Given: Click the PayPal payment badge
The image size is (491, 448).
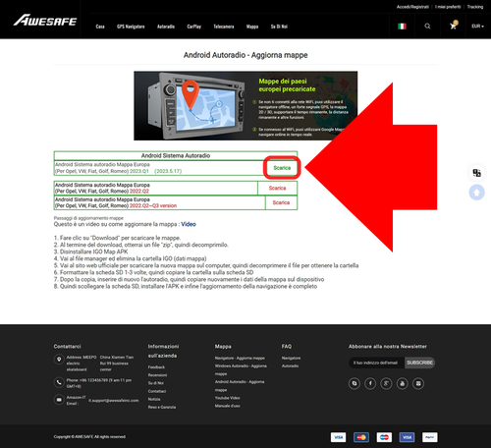Looking at the screenshot, I should (430, 437).
